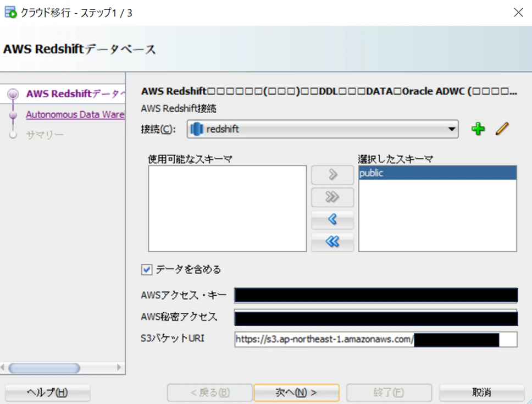Screen dimensions: 532x404
Task: Click the Cloud Migration wizard title icon
Action: point(10,12)
